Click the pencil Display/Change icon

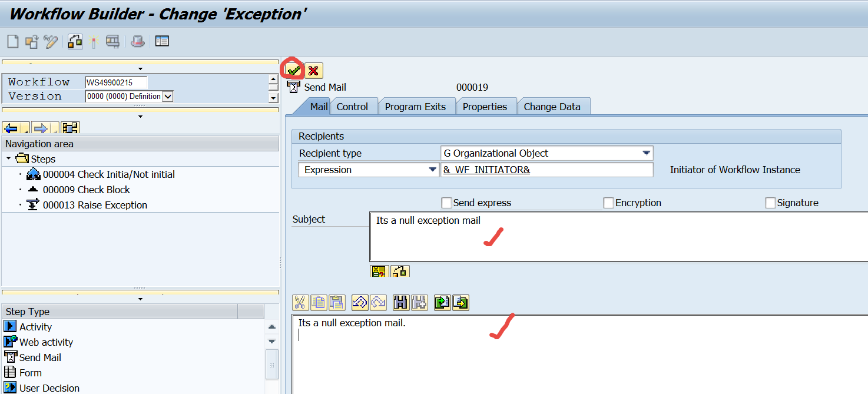point(51,41)
